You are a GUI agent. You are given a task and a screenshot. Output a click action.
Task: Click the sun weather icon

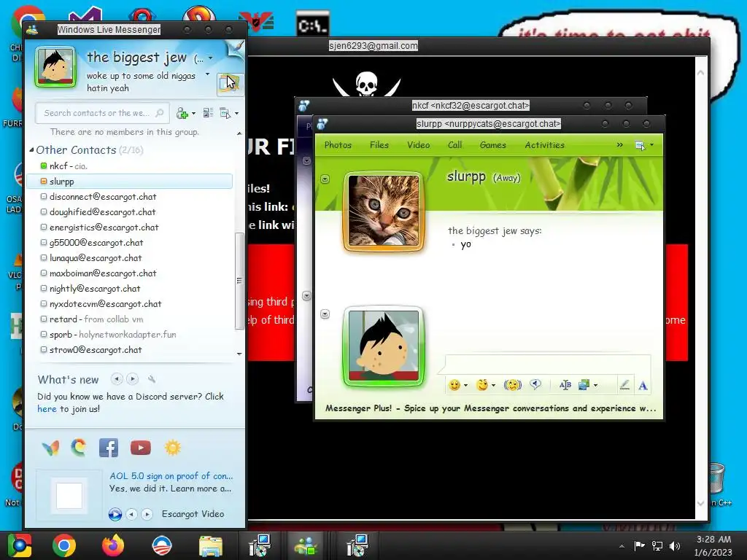pyautogui.click(x=172, y=448)
